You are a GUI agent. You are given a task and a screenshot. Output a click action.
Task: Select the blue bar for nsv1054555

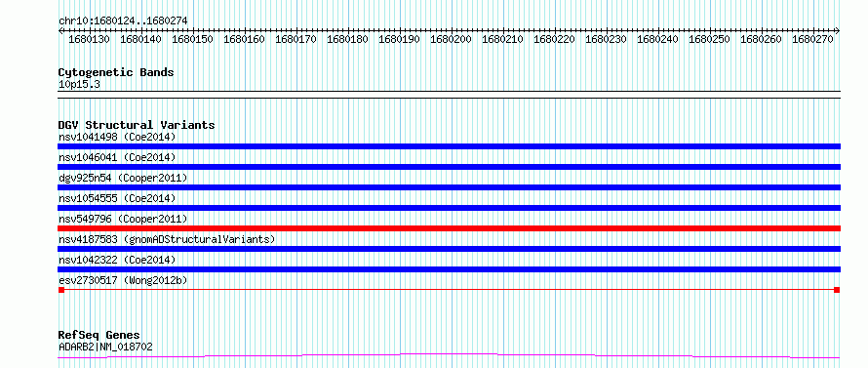tap(449, 208)
